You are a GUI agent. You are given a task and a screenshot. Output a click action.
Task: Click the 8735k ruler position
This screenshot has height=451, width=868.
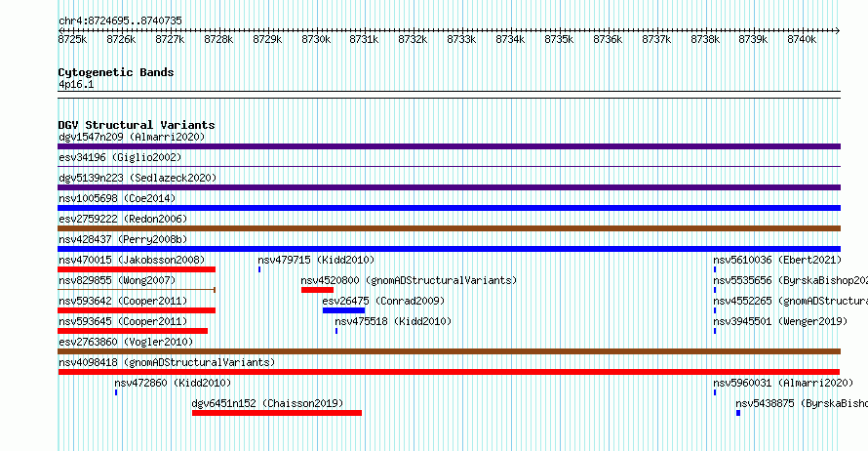pyautogui.click(x=559, y=39)
